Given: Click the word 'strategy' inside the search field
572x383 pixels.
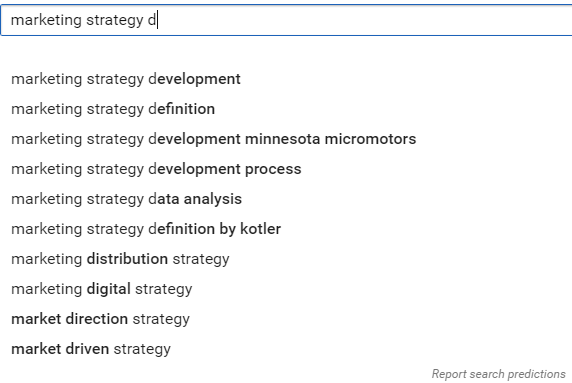Looking at the screenshot, I should (115, 20).
